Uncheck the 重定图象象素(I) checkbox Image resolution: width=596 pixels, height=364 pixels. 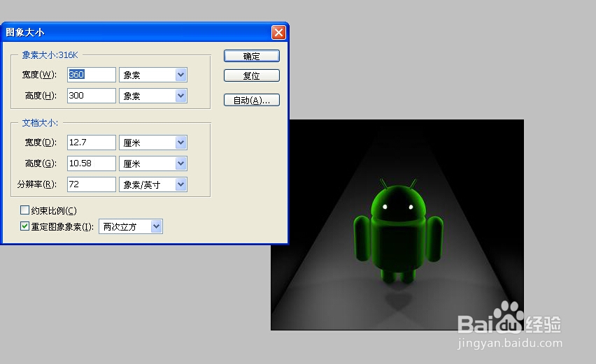click(x=24, y=226)
